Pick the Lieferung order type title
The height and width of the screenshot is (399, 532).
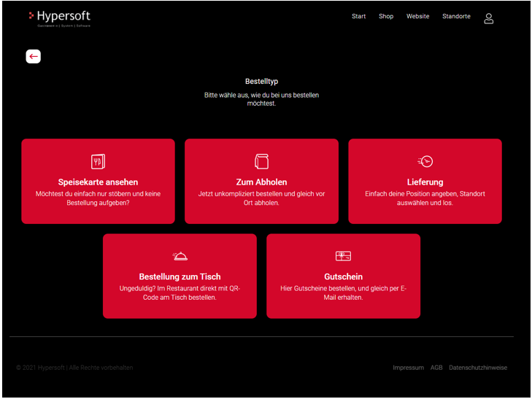pos(425,182)
